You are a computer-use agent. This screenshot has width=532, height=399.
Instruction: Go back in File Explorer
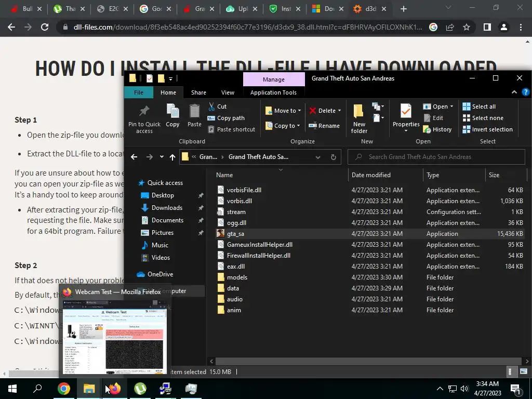[x=134, y=157]
